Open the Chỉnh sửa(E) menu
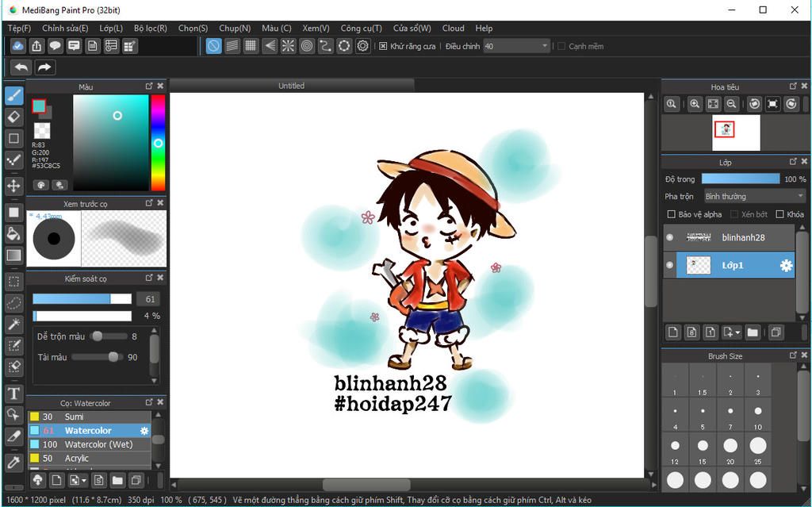812x507 pixels. coord(65,29)
